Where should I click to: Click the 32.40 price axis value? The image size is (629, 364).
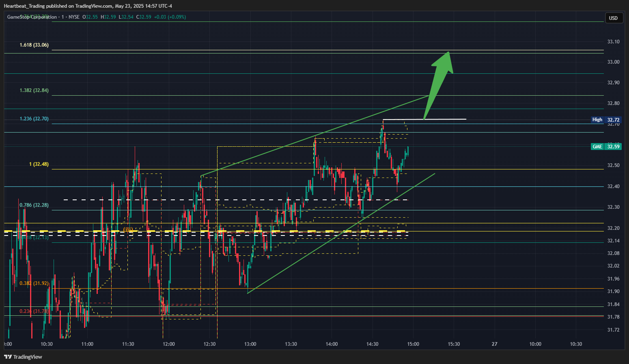coord(613,186)
